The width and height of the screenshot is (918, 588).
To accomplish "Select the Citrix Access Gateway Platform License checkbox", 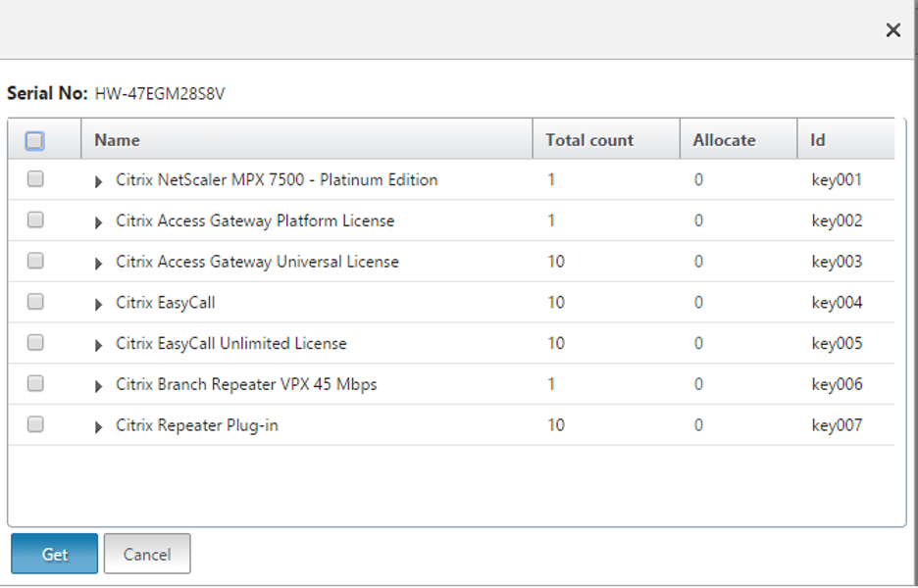I will pyautogui.click(x=35, y=220).
